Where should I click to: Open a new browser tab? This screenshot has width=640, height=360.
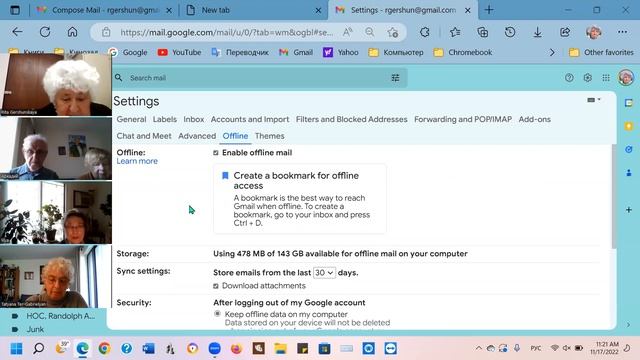[489, 10]
